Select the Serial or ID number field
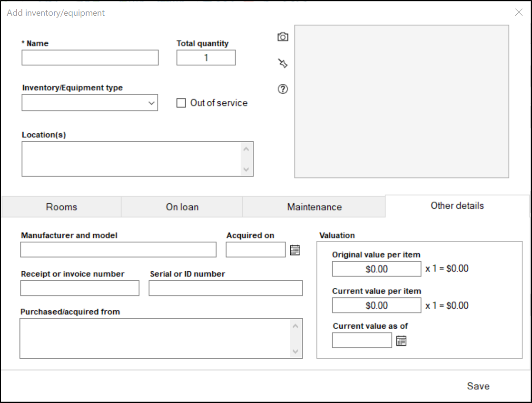This screenshot has height=403, width=532. tap(226, 288)
